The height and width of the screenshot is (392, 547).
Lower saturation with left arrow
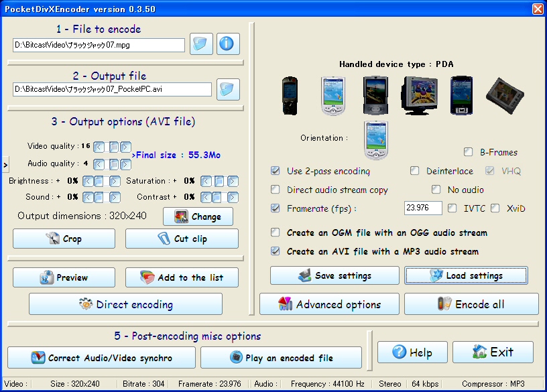(x=206, y=181)
